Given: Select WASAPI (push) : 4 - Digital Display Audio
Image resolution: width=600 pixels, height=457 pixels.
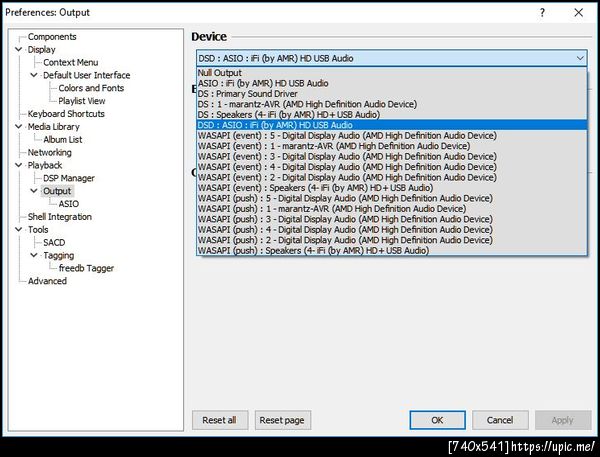Looking at the screenshot, I should pos(392,230).
